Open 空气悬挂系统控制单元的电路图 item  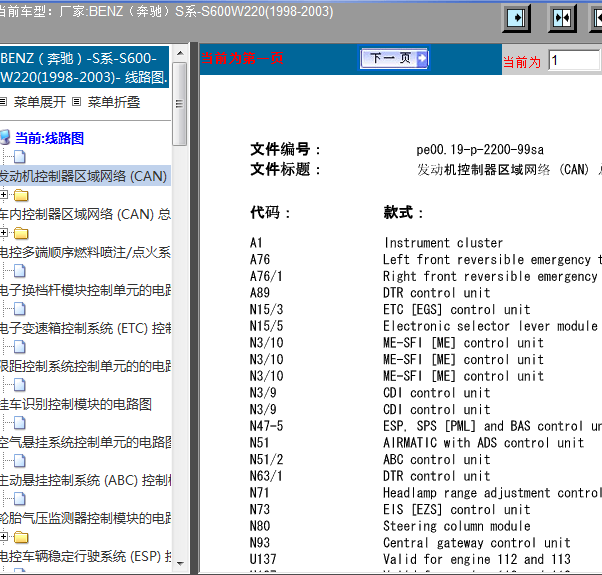85,442
